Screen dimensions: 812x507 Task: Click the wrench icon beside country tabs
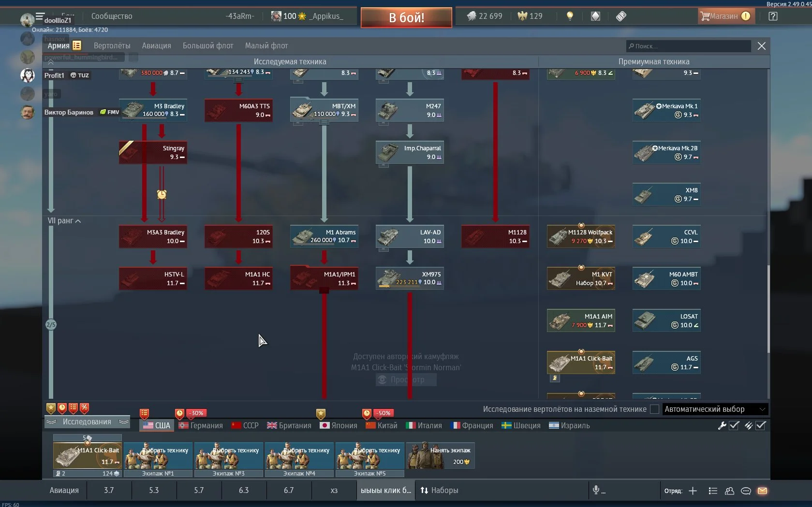pyautogui.click(x=722, y=425)
